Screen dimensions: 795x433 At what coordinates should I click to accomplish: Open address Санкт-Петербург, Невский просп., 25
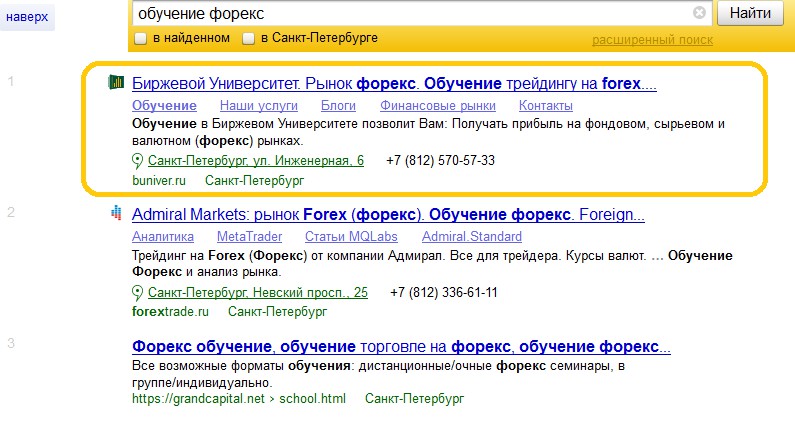[x=258, y=293]
